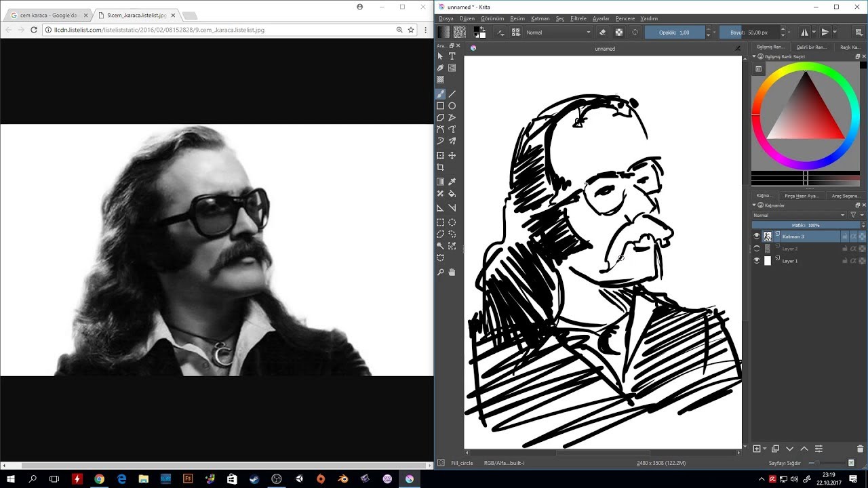The image size is (868, 488).
Task: Reload the page in Chrome
Action: (34, 30)
